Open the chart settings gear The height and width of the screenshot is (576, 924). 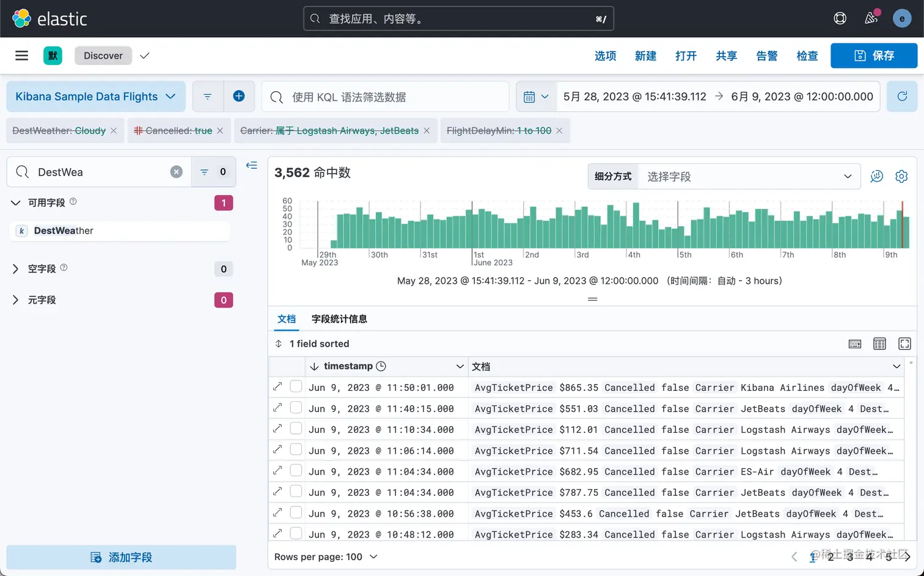pos(901,176)
